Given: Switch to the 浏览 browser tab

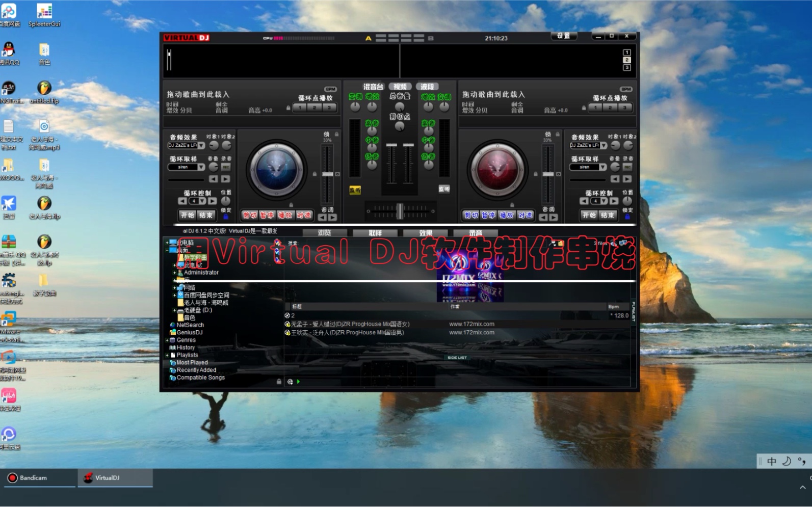Looking at the screenshot, I should point(325,233).
